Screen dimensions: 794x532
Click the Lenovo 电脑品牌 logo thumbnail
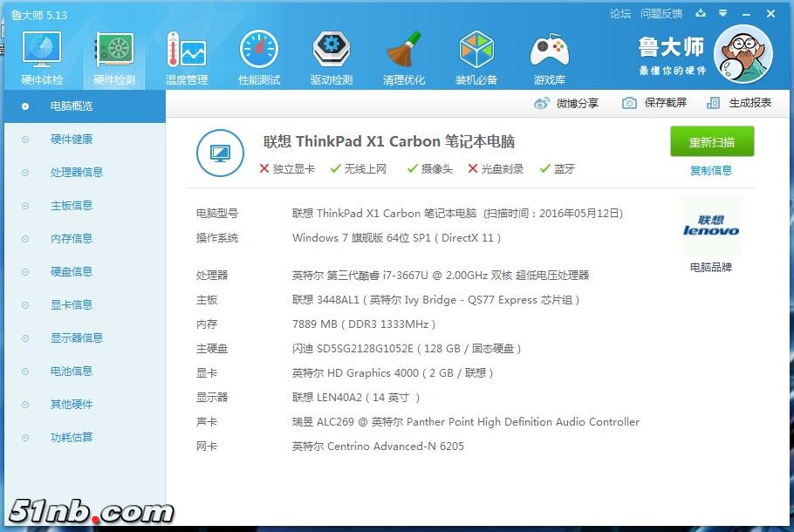pyautogui.click(x=710, y=226)
